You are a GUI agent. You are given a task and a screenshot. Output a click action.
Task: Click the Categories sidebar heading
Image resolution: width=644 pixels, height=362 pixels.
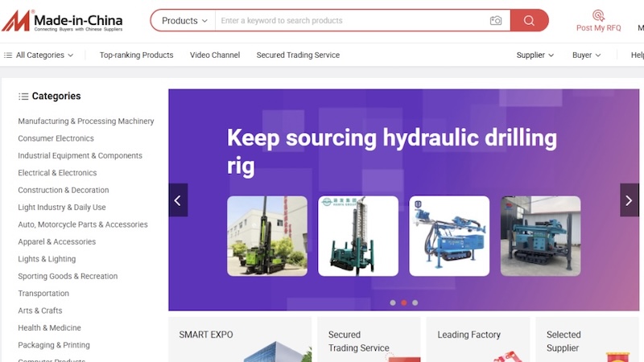click(x=49, y=96)
